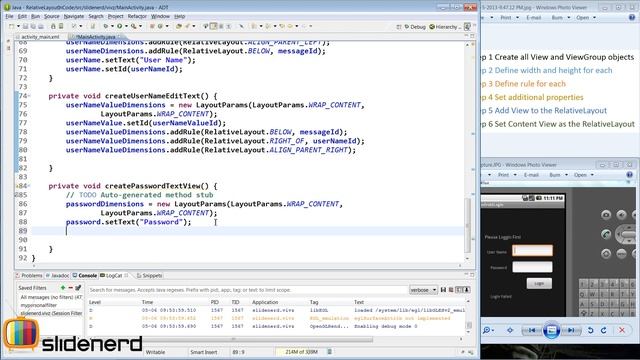Switch to the Console tab
This screenshot has height=360, width=640.
(85, 276)
